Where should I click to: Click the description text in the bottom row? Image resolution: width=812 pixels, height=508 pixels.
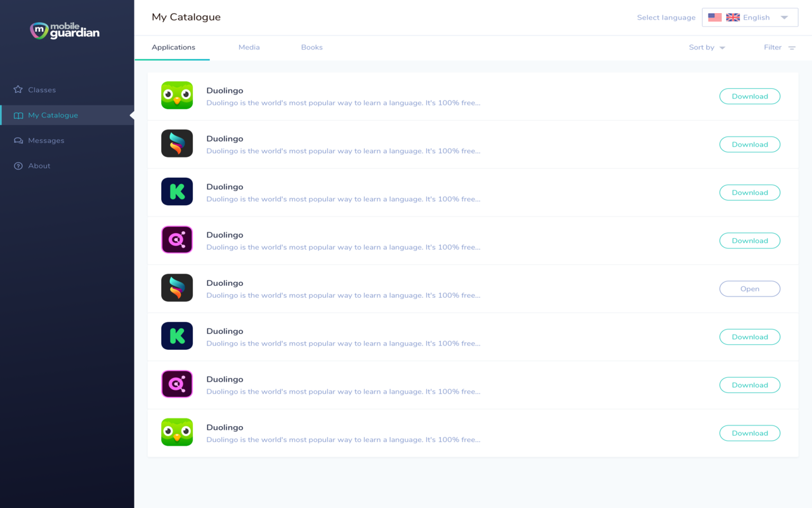pos(343,439)
